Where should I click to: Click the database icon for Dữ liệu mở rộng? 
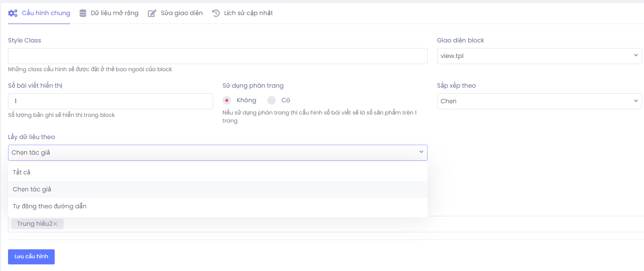click(83, 13)
